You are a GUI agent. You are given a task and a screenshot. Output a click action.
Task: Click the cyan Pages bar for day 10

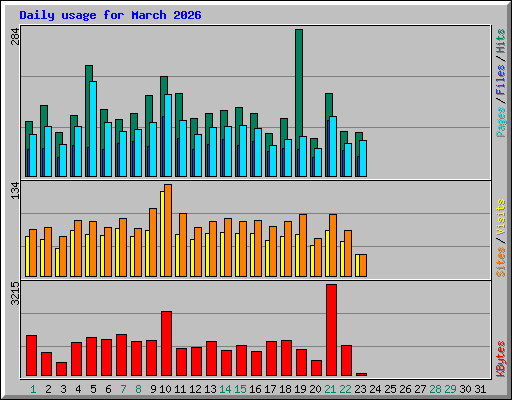pyautogui.click(x=168, y=135)
